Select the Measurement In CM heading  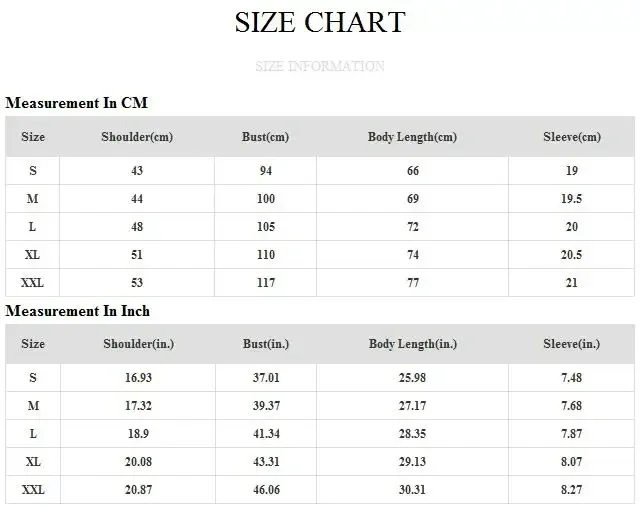pyautogui.click(x=76, y=102)
